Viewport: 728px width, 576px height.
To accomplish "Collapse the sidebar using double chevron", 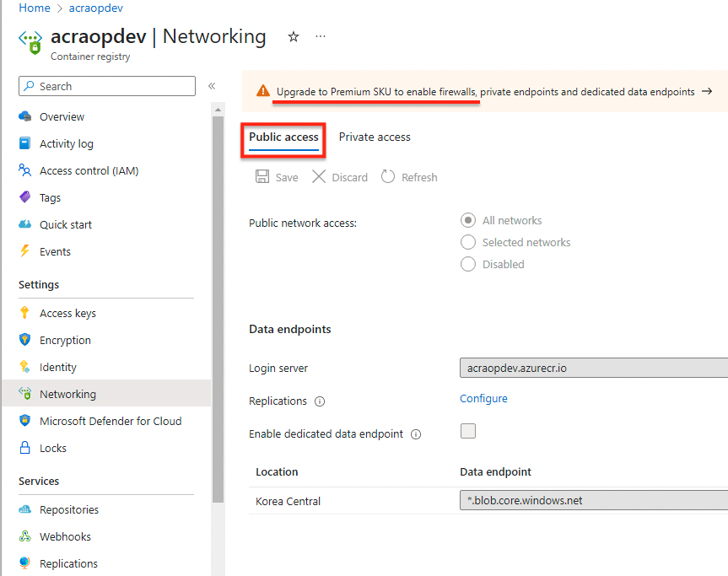I will (x=212, y=86).
